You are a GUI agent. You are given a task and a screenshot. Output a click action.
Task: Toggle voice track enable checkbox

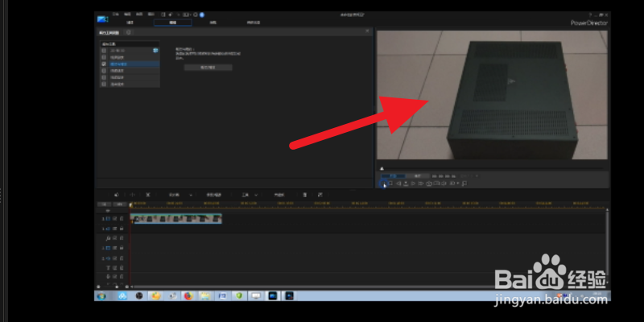click(114, 276)
